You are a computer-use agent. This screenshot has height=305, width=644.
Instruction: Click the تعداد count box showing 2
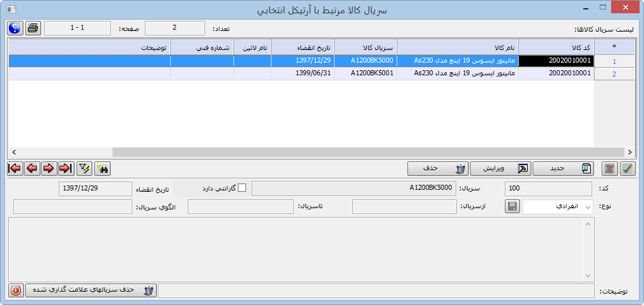coord(175,28)
